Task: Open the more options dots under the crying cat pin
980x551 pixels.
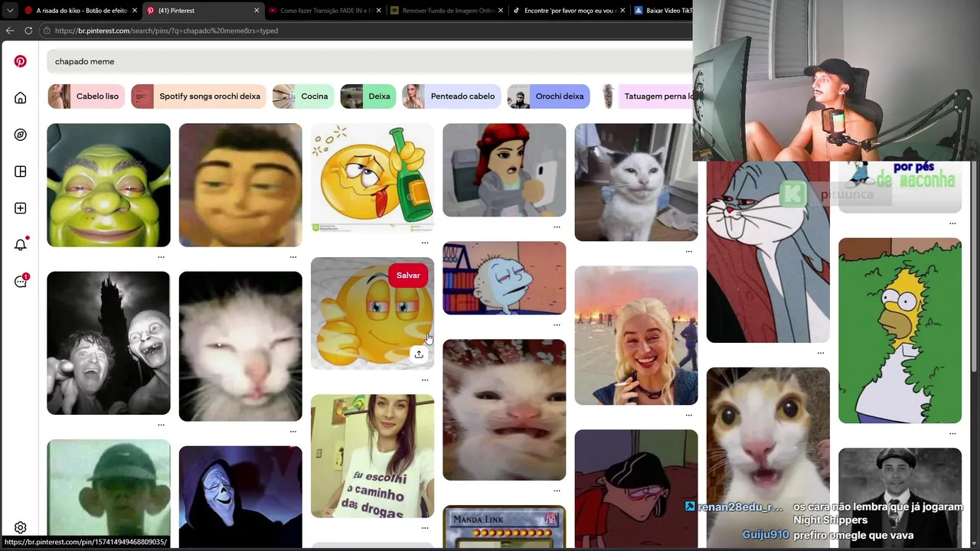Action: pos(557,491)
